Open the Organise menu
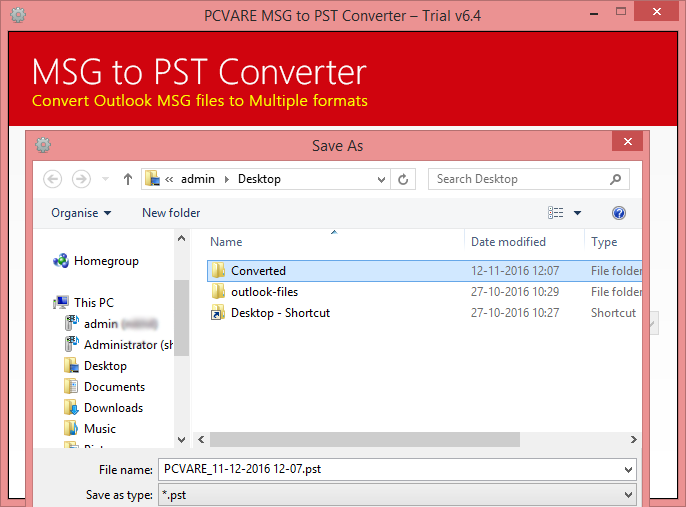The width and height of the screenshot is (686, 507). point(81,213)
